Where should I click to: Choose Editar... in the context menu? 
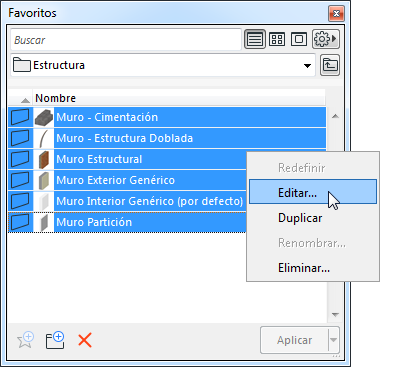pos(313,192)
